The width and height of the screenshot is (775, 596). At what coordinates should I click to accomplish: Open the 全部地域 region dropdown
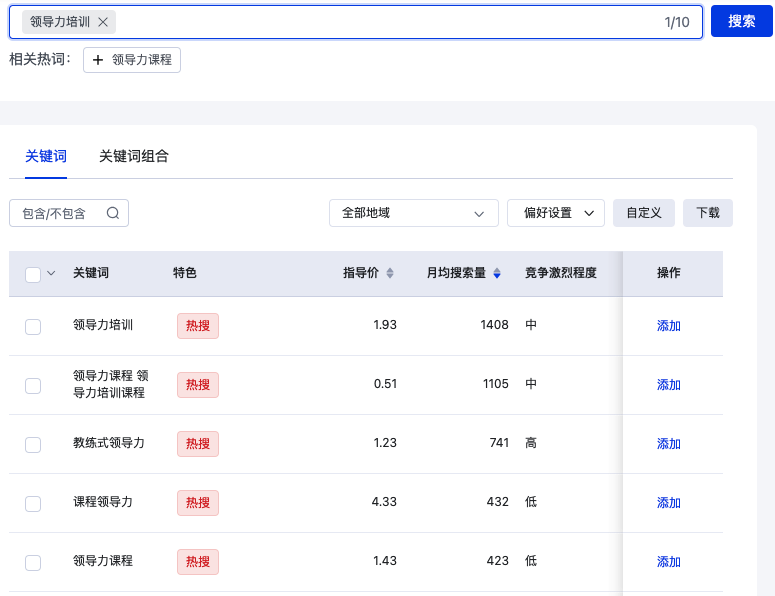(414, 213)
